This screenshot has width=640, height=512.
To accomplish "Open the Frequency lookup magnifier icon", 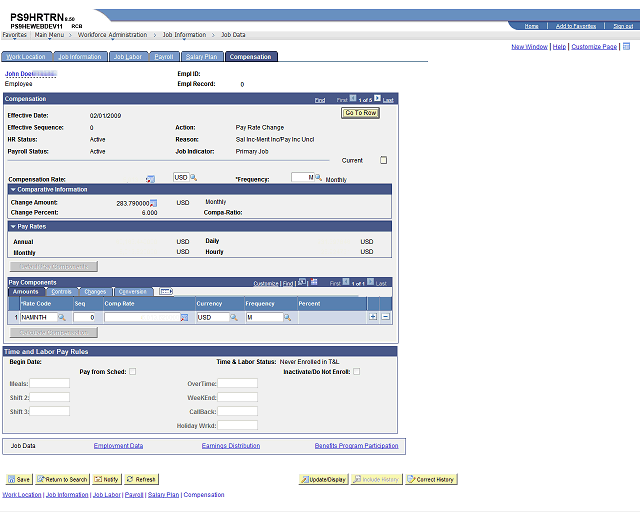I will pyautogui.click(x=318, y=178).
